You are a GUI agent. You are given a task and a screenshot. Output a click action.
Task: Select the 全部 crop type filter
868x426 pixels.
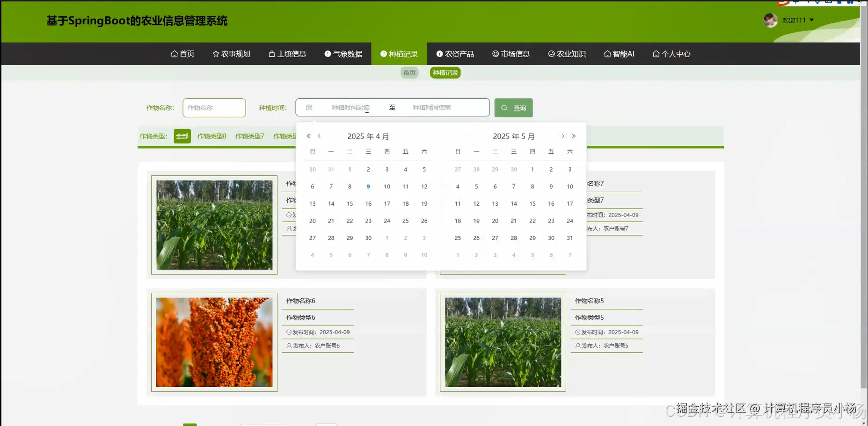click(x=182, y=136)
